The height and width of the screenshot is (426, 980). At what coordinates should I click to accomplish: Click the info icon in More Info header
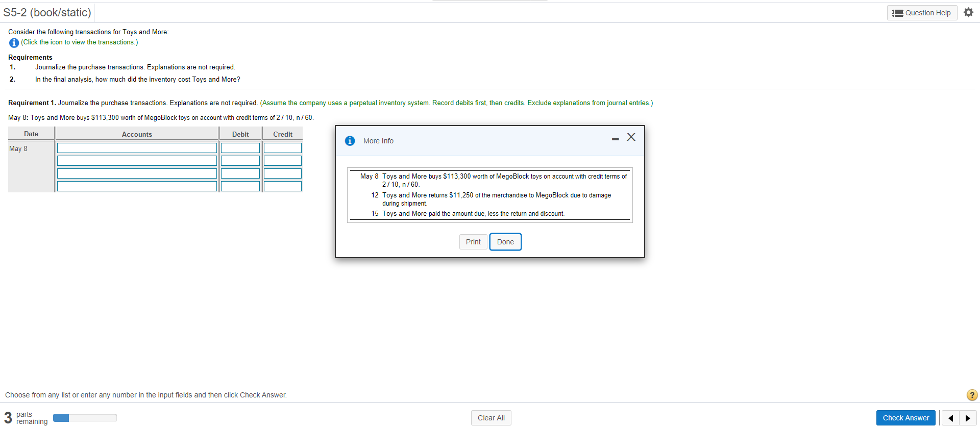coord(350,141)
